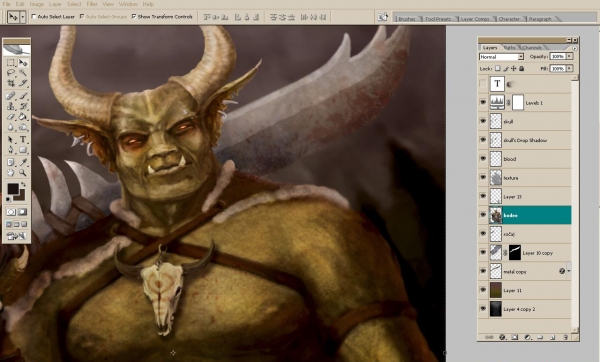Select the Lasso tool
The height and width of the screenshot is (362, 600).
11,72
